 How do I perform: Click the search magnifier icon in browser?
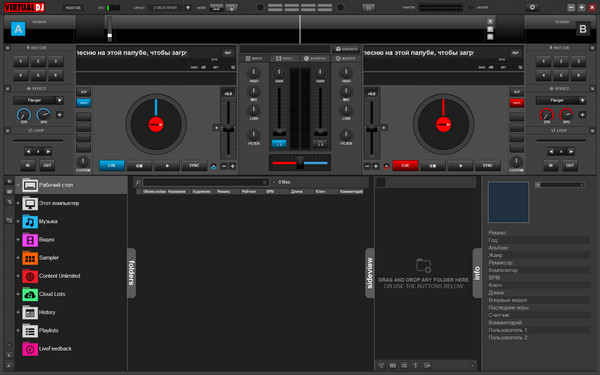tap(138, 183)
